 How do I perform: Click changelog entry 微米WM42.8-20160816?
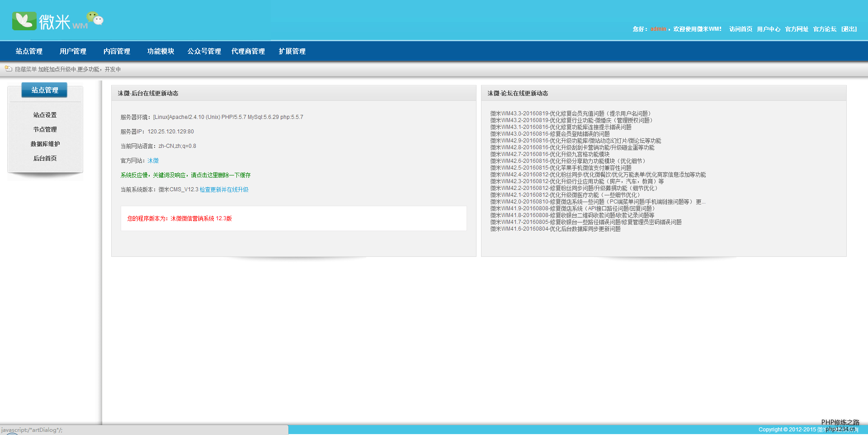[572, 147]
